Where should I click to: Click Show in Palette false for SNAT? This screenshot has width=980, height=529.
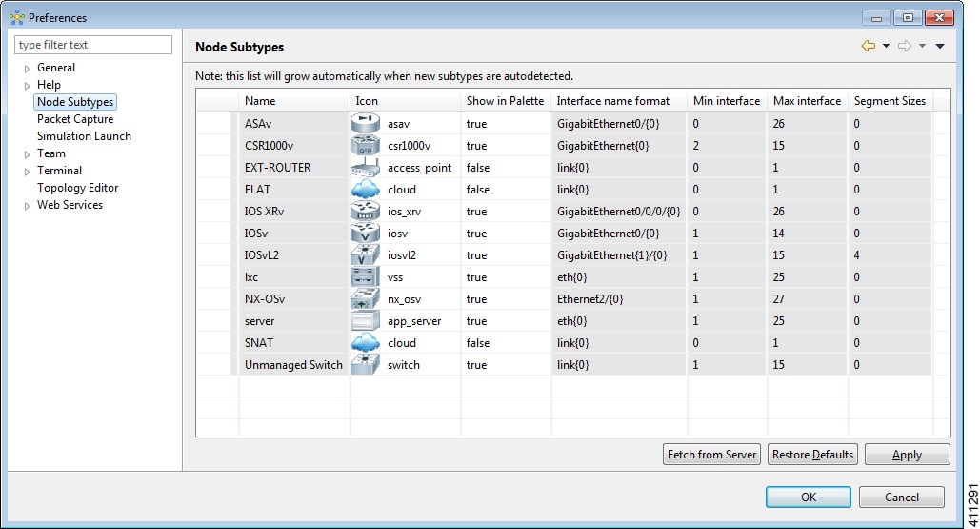pos(506,342)
